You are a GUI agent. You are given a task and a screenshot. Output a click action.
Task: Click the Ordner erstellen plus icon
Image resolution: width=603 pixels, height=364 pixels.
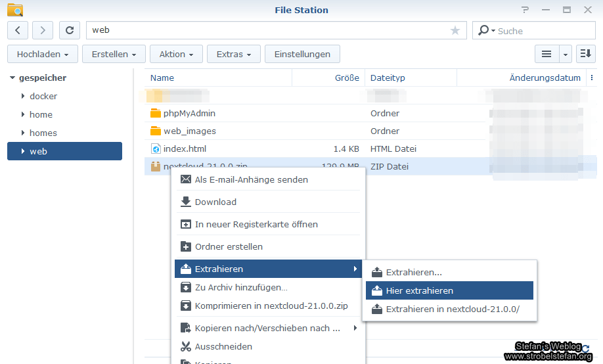[x=186, y=246]
